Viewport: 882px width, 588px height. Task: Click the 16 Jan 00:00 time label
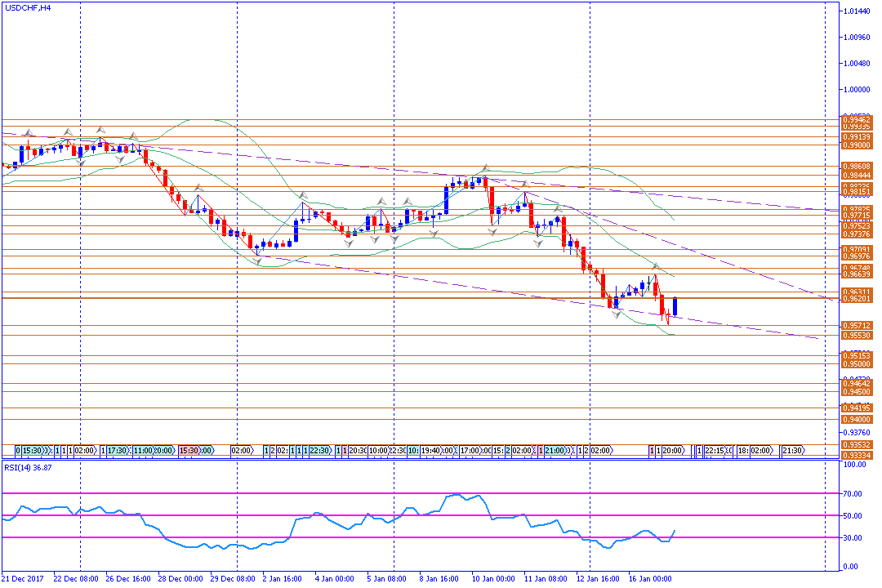(x=650, y=579)
